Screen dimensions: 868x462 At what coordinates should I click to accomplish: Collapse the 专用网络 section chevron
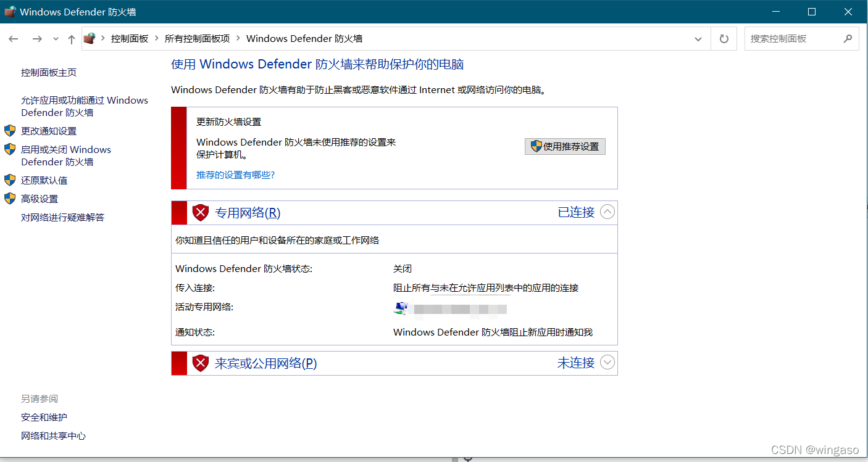pos(607,212)
